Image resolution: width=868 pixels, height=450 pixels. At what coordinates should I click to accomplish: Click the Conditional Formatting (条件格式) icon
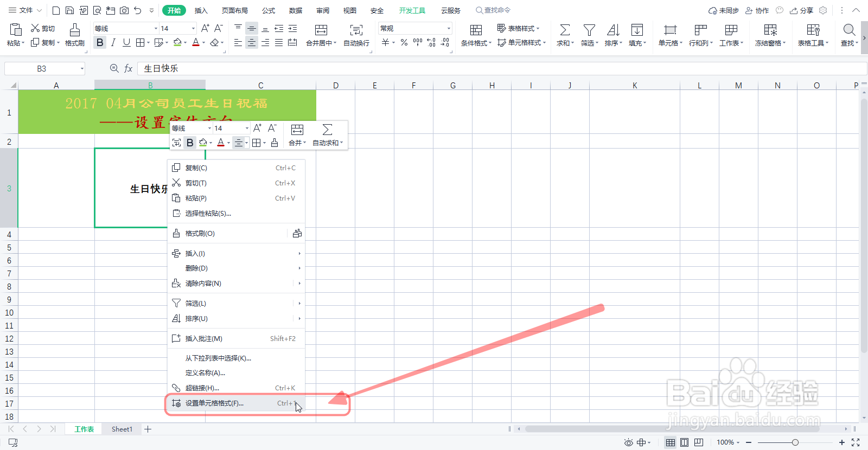click(x=476, y=30)
